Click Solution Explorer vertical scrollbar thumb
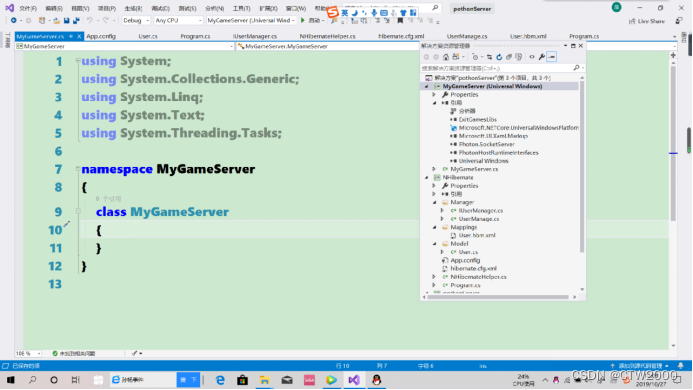 point(582,168)
